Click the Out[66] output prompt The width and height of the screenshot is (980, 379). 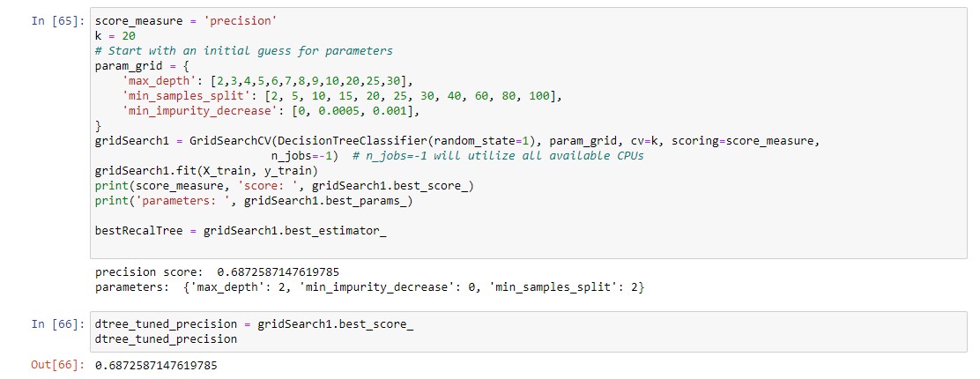click(x=58, y=365)
